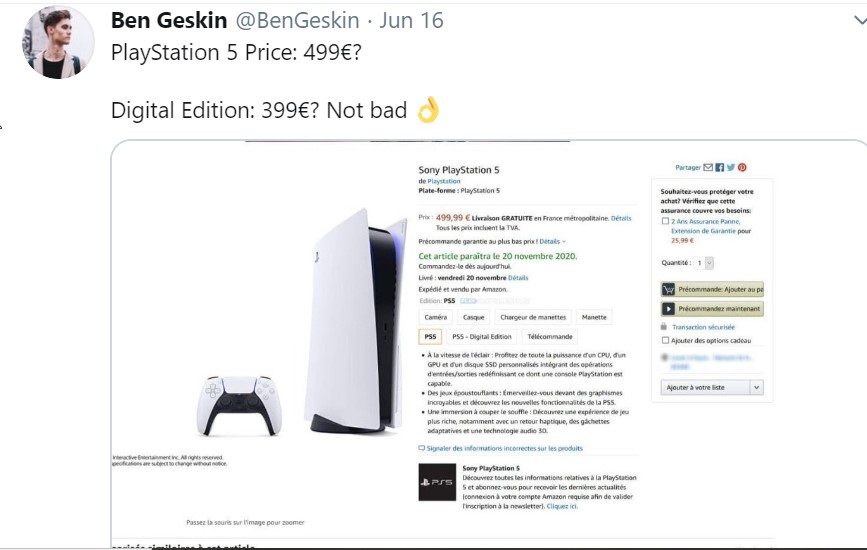Screen dimensions: 867x550
Task: Expand the Ajouter à votre liste dropdown arrow
Action: point(756,387)
